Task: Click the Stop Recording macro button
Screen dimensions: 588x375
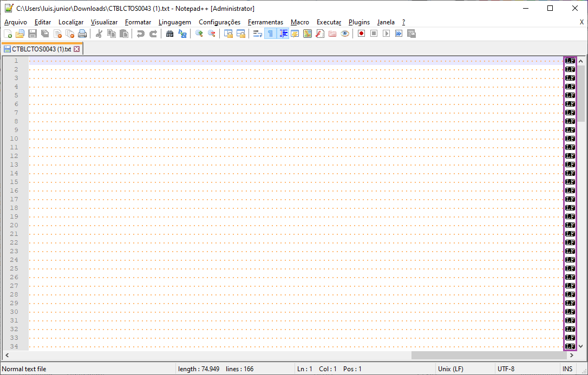Action: [x=374, y=34]
